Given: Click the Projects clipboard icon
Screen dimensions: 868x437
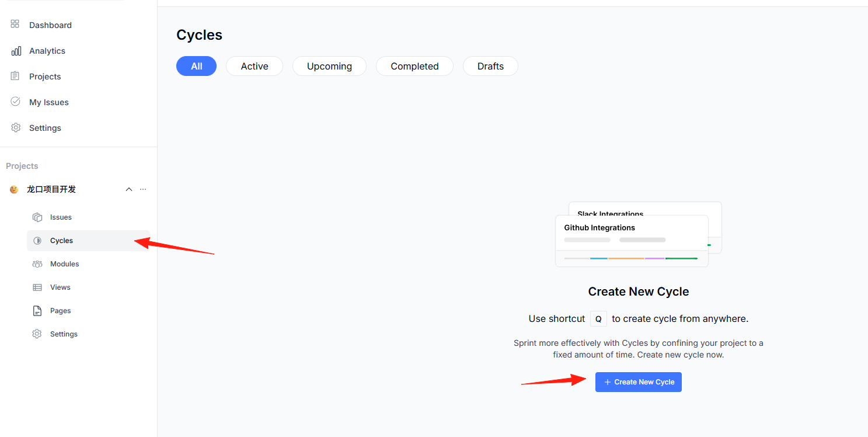Looking at the screenshot, I should (x=15, y=76).
